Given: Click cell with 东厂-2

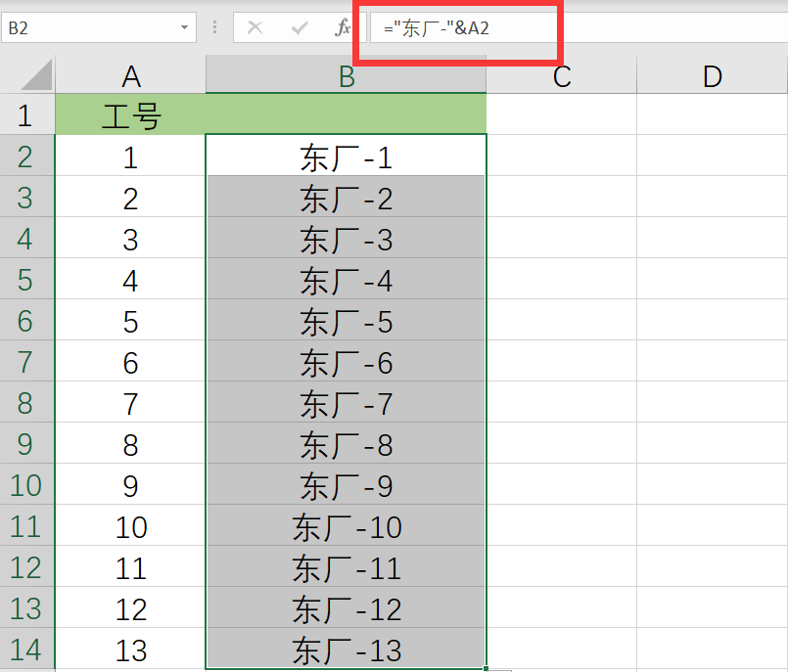Looking at the screenshot, I should (x=347, y=197).
